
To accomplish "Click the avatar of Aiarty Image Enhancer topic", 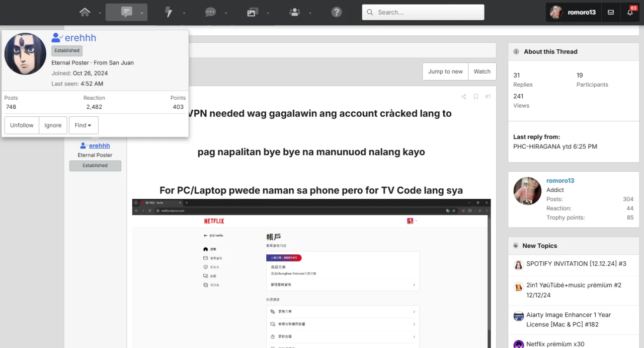I will point(519,316).
